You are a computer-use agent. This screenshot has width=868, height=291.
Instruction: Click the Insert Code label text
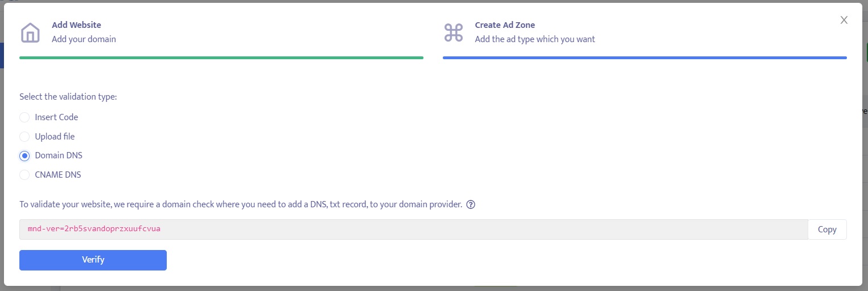56,117
